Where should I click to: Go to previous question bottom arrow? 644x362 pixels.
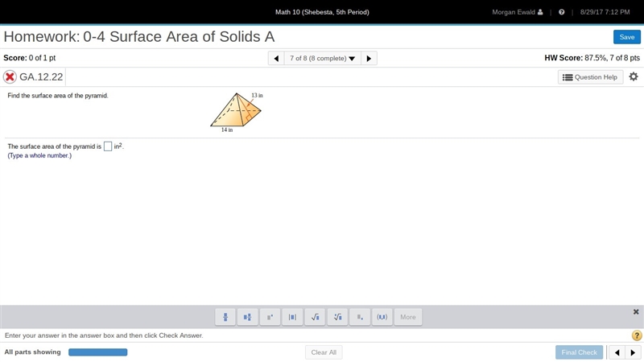[x=617, y=352]
